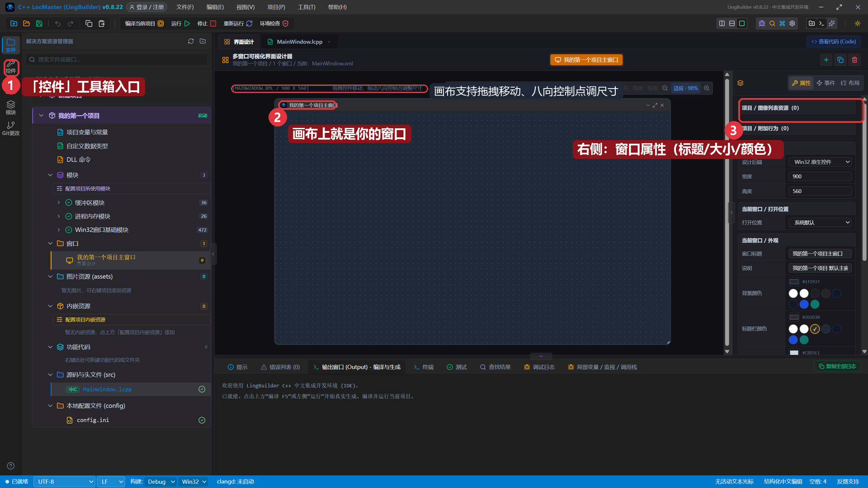
Task: Click the 编译当前项目 button
Action: coord(144,23)
